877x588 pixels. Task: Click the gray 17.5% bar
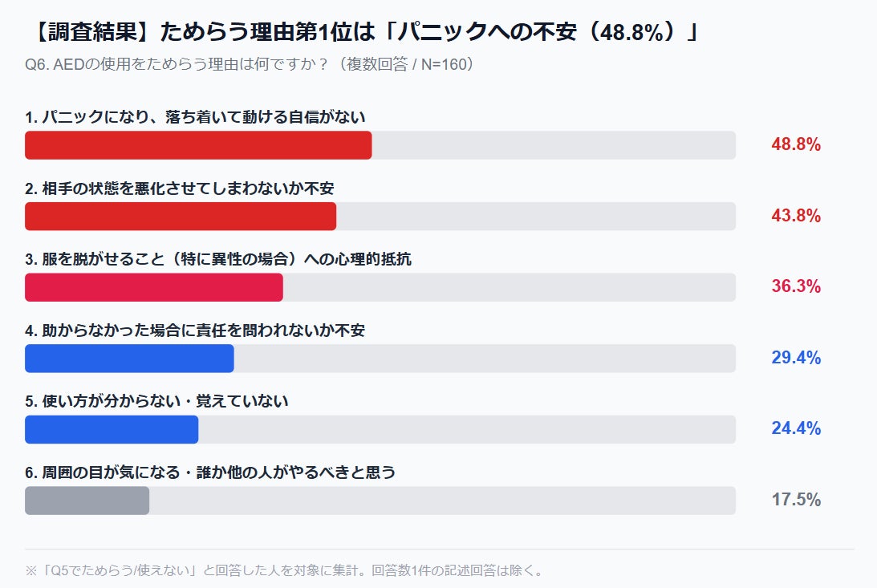87,501
